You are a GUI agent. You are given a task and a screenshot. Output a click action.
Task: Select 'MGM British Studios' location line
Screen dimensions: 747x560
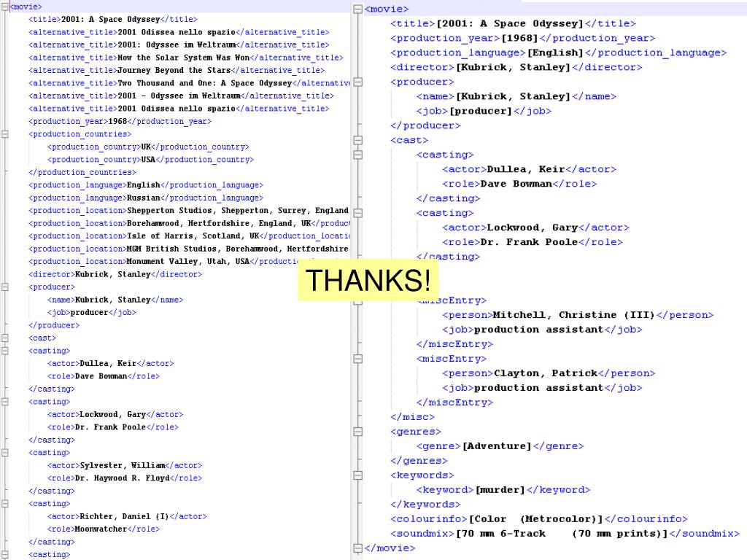coord(189,249)
